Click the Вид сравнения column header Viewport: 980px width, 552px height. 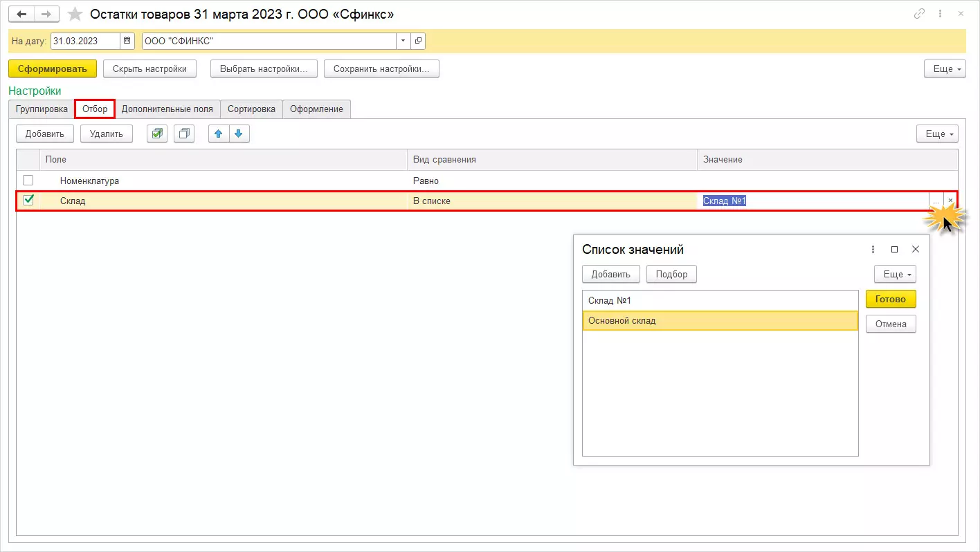(552, 160)
